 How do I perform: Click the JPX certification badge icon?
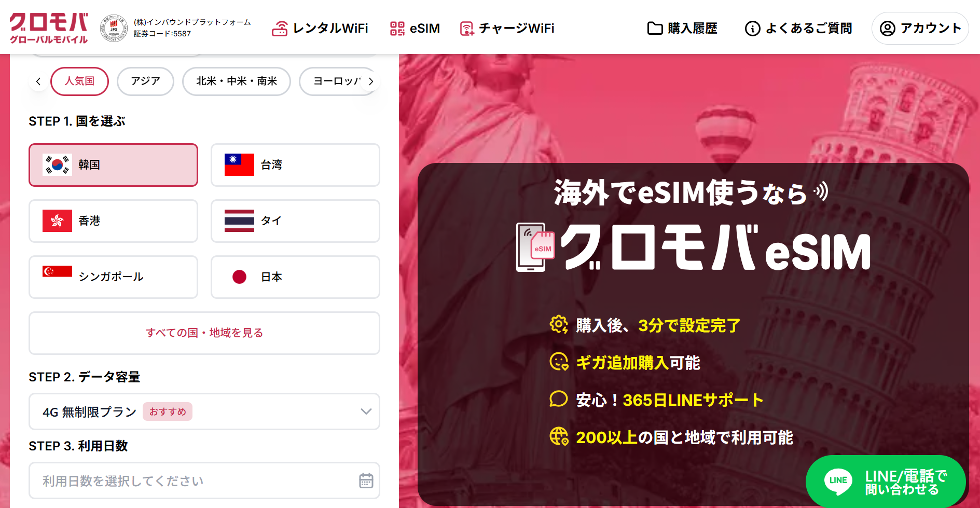tap(114, 28)
